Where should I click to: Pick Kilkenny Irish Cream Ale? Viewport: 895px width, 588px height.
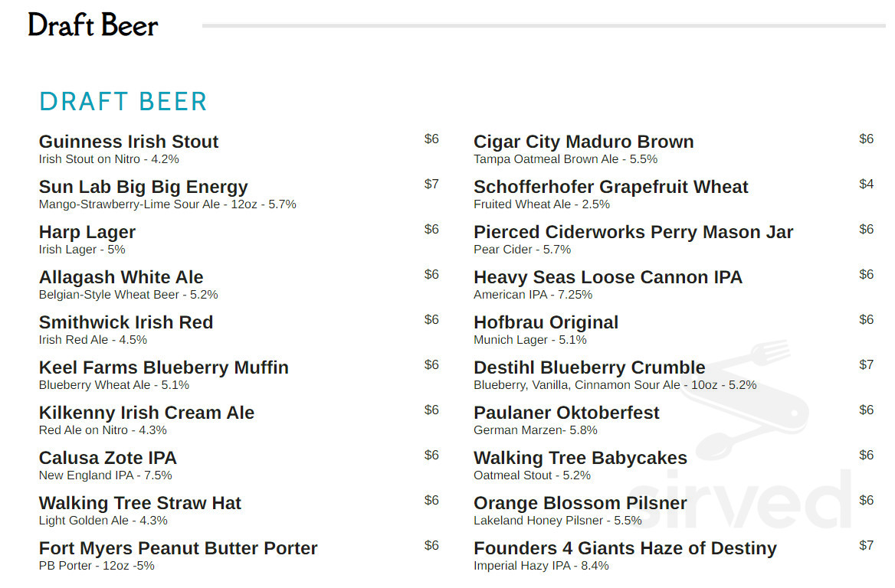point(146,413)
